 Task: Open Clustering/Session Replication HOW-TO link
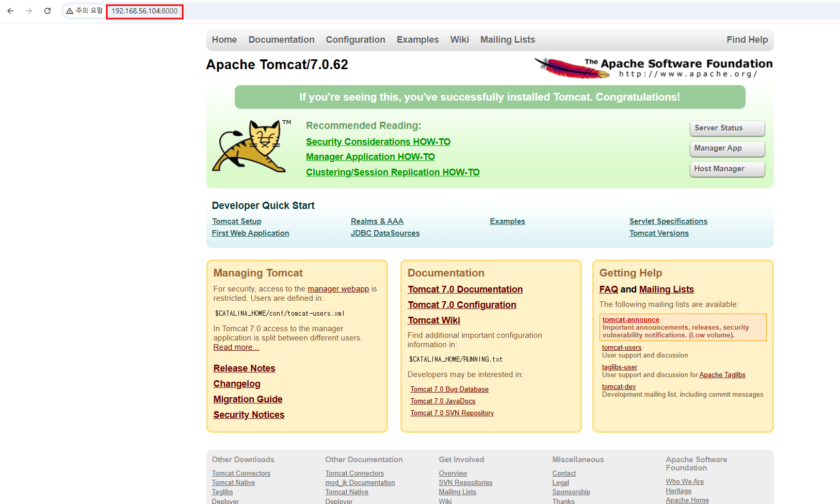[x=393, y=172]
